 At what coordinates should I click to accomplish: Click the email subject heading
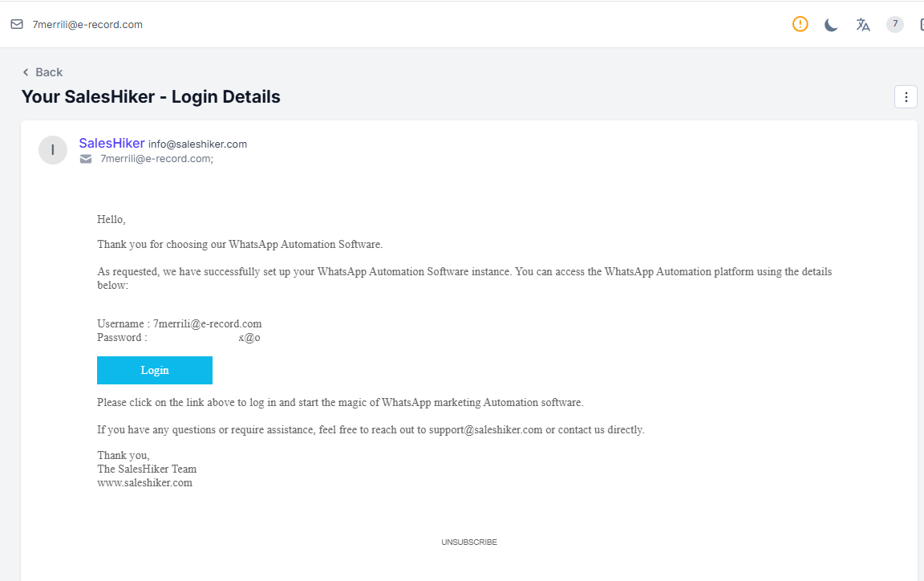[x=151, y=97]
